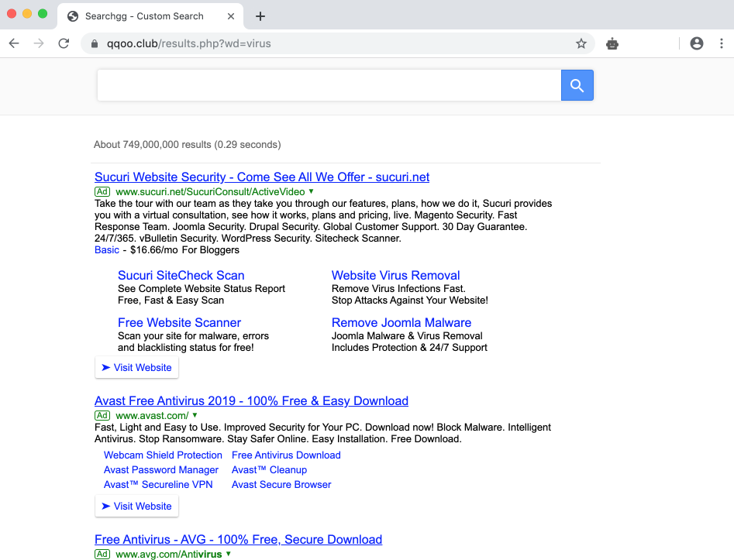
Task: Expand the avast.com ad URL dropdown arrow
Action: click(x=195, y=415)
